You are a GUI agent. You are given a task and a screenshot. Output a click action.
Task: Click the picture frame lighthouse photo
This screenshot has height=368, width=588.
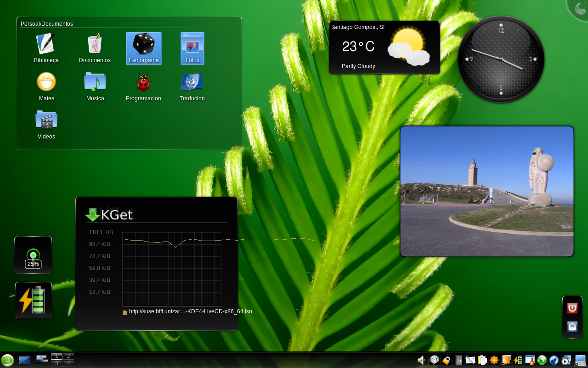pyautogui.click(x=487, y=191)
